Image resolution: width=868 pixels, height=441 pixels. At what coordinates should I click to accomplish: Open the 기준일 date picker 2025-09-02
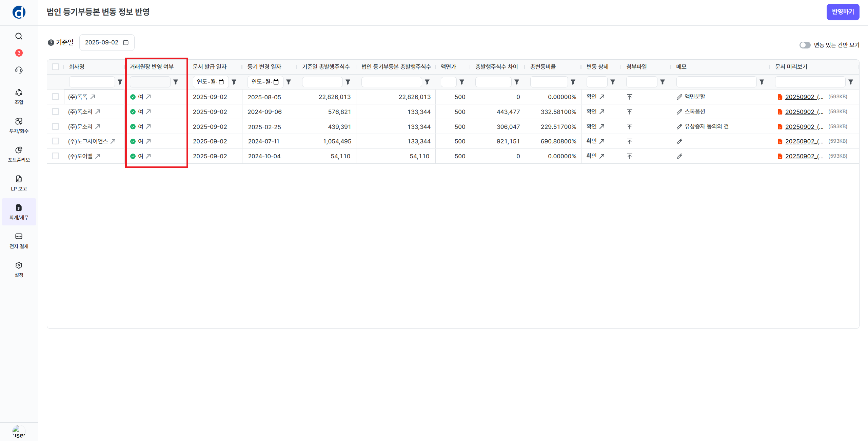click(x=106, y=43)
